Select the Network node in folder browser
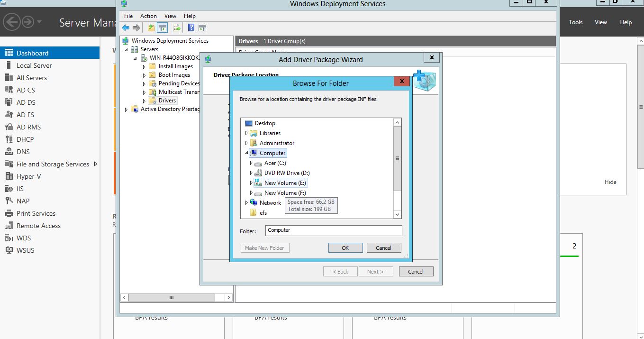The image size is (644, 339). [x=270, y=203]
